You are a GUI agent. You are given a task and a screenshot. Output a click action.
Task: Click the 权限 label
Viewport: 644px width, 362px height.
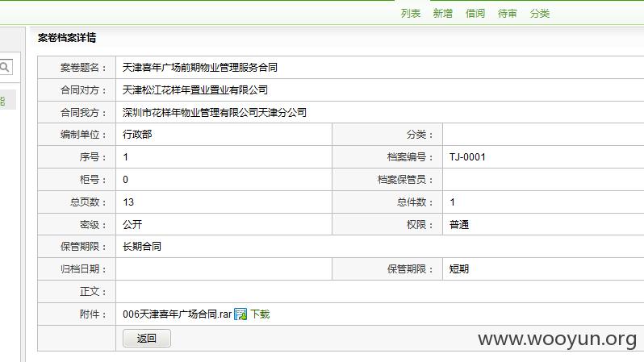point(419,224)
